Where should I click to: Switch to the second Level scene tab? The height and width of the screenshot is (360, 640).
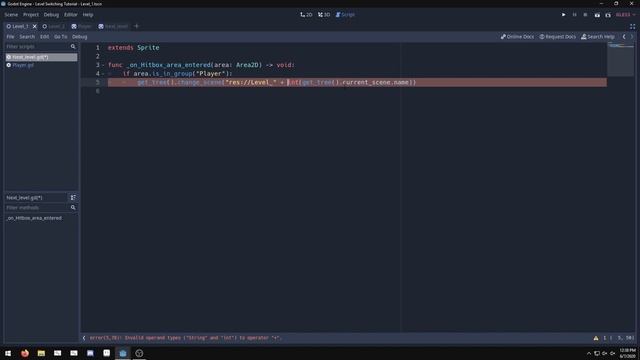(x=53, y=26)
